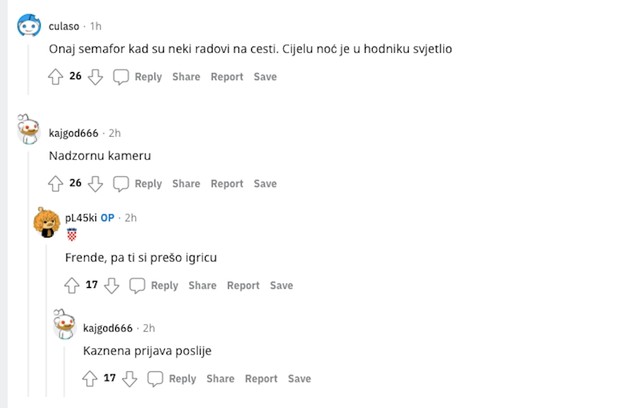
Task: Click culaso's blue snoo avatar
Action: (29, 25)
